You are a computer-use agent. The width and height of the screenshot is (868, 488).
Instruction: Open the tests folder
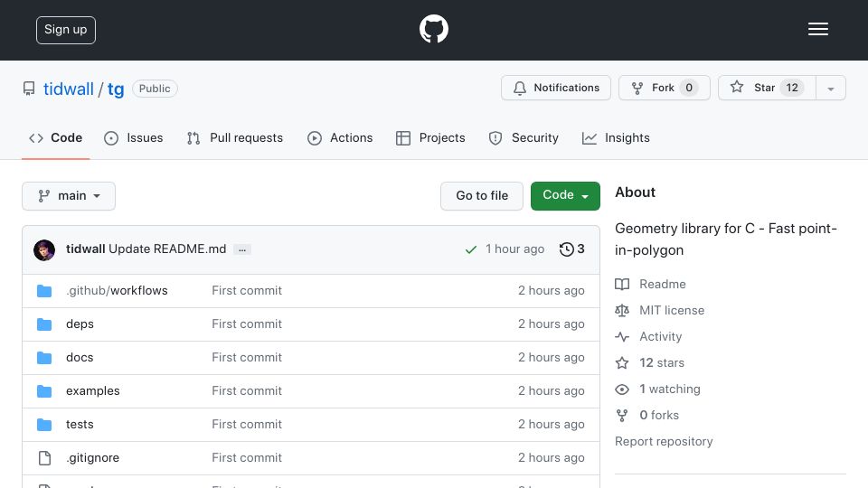click(80, 425)
